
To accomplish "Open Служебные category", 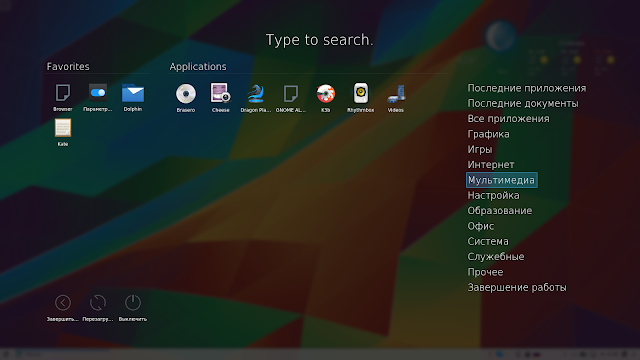I will pos(496,257).
